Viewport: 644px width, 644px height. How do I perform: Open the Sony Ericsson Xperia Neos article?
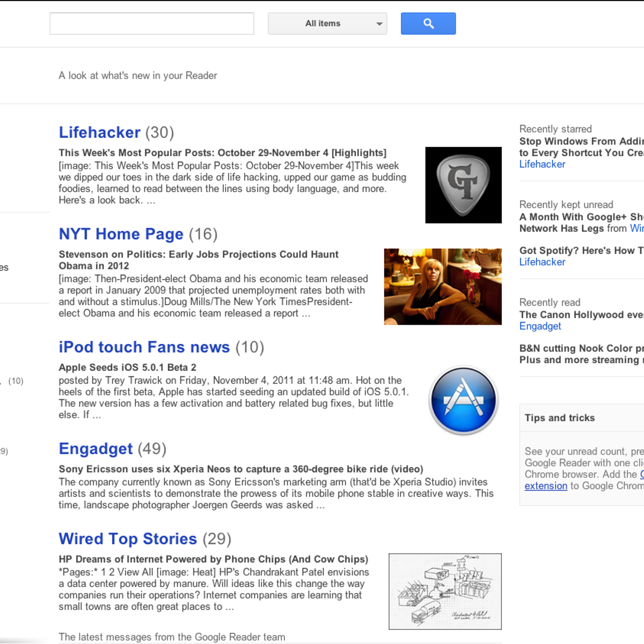[240, 469]
